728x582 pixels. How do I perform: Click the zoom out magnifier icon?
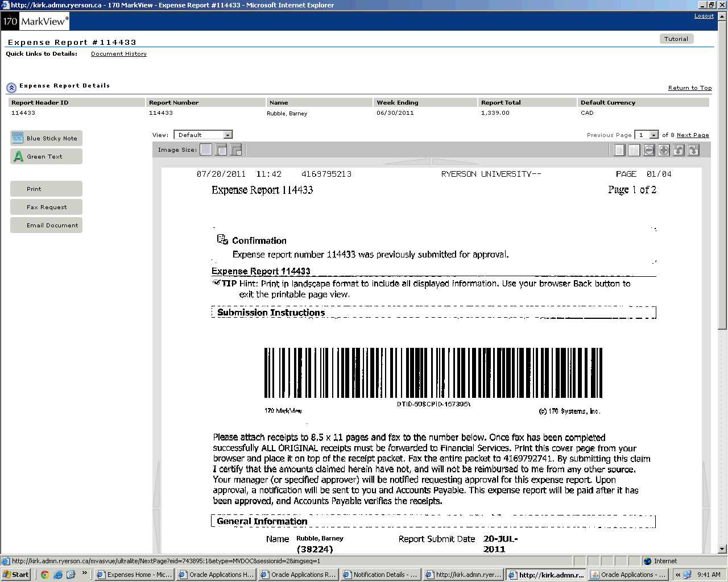point(649,150)
